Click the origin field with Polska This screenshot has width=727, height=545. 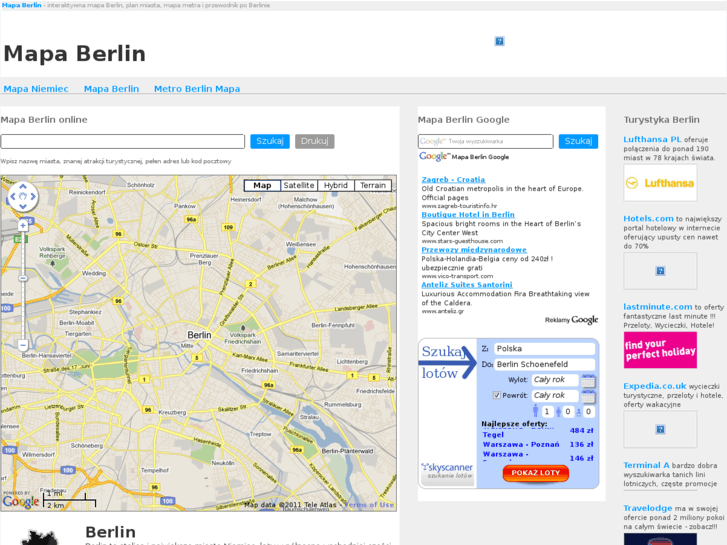[x=544, y=349]
